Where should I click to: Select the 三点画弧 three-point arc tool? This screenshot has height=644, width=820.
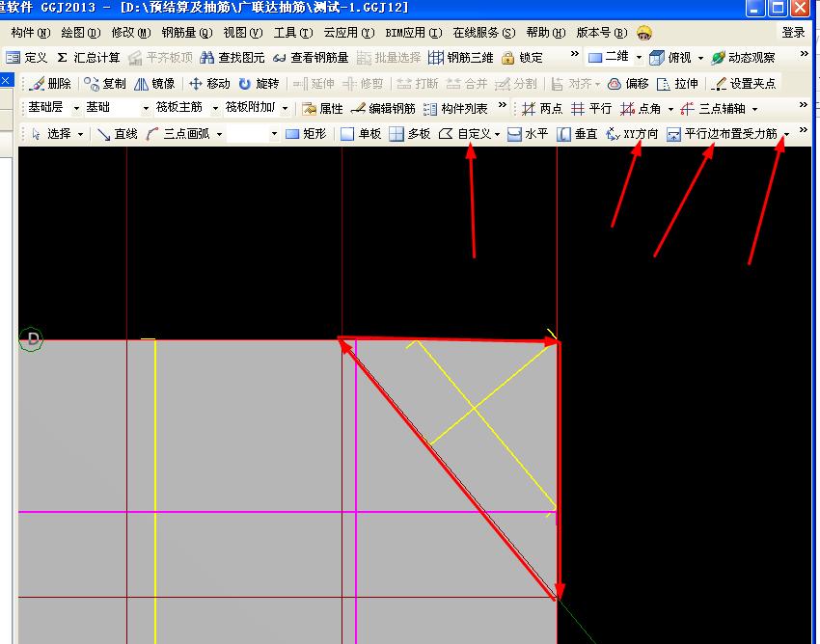pos(178,134)
